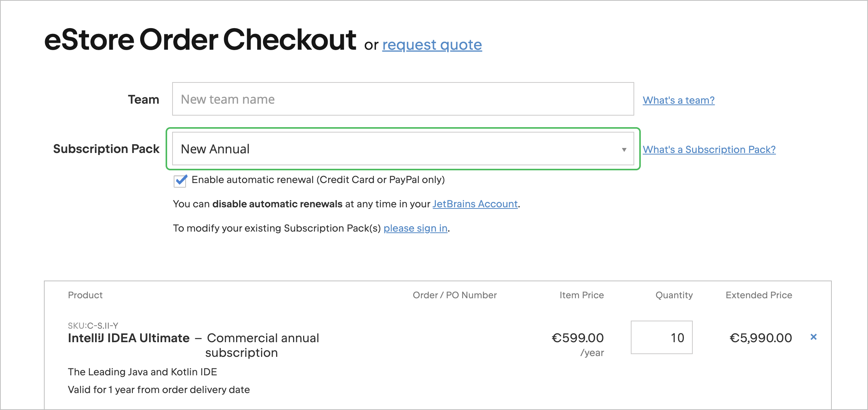Select the IntelliJ IDEA Ultimate product name

[x=128, y=338]
